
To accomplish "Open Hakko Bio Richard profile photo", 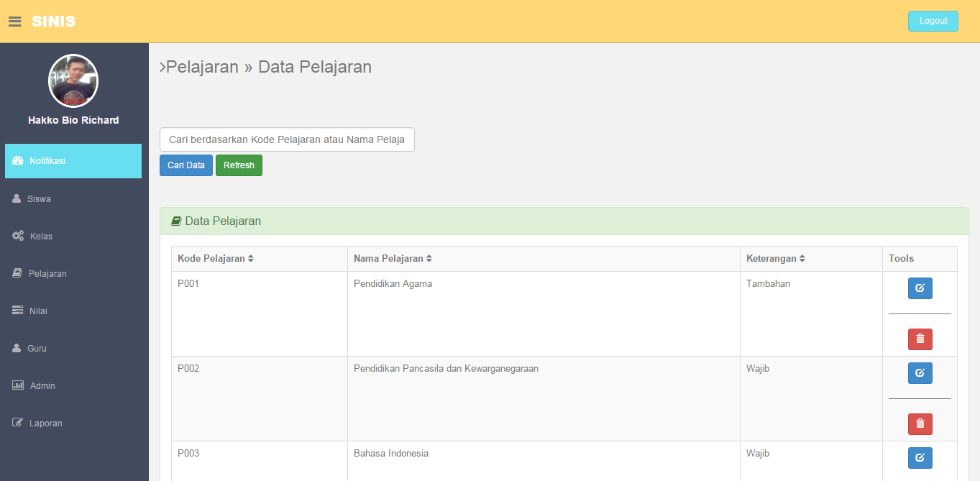I will coord(73,81).
